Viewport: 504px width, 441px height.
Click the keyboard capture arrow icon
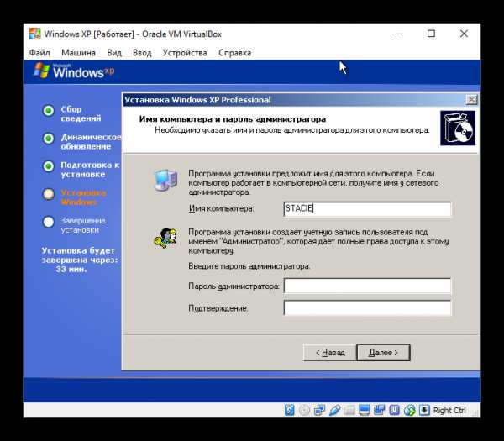point(424,410)
